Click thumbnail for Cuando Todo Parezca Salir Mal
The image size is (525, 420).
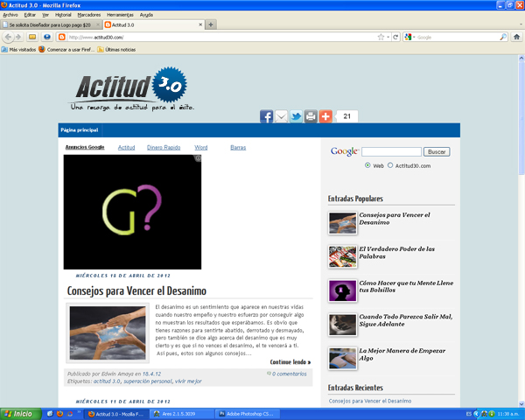pyautogui.click(x=342, y=325)
